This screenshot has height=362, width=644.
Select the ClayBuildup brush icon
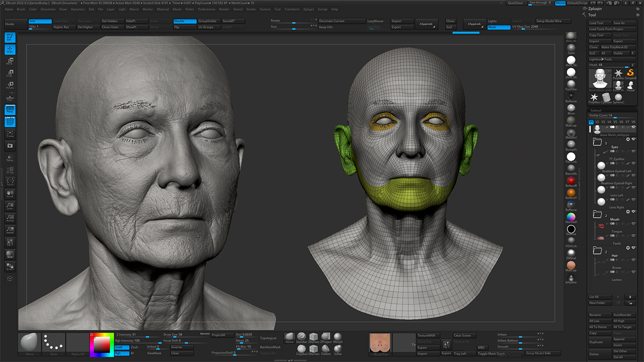(301, 349)
